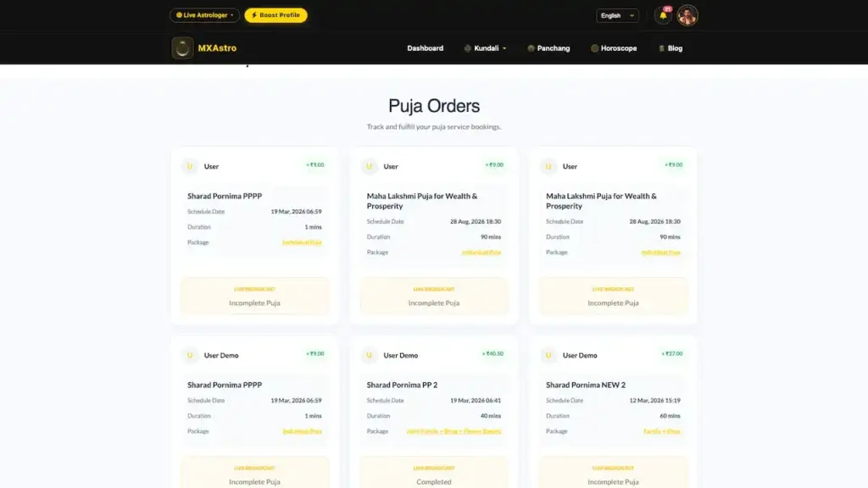Click the MXAstro logo image

[182, 48]
